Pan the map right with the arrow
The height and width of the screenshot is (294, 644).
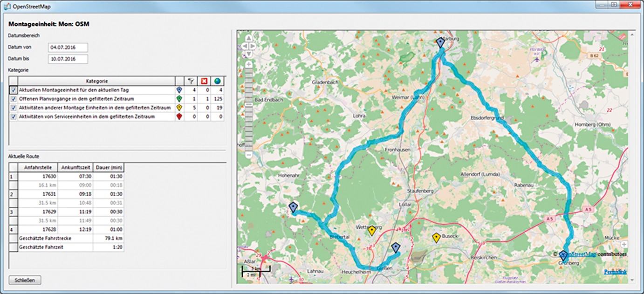(x=253, y=46)
